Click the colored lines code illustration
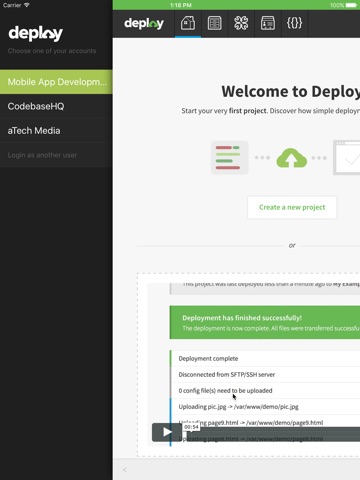The image size is (360, 480). coord(230,157)
